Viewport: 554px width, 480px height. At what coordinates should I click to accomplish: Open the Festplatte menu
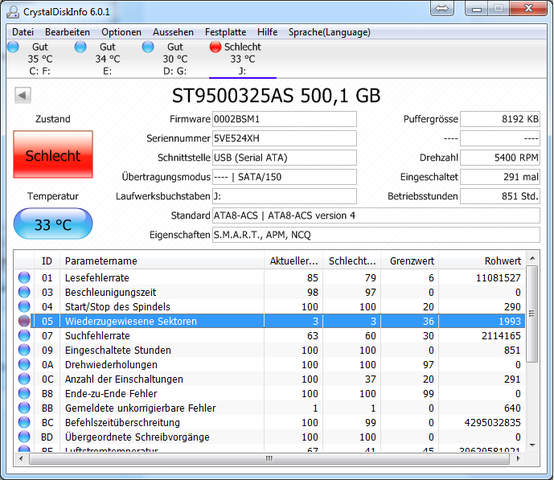pyautogui.click(x=225, y=32)
